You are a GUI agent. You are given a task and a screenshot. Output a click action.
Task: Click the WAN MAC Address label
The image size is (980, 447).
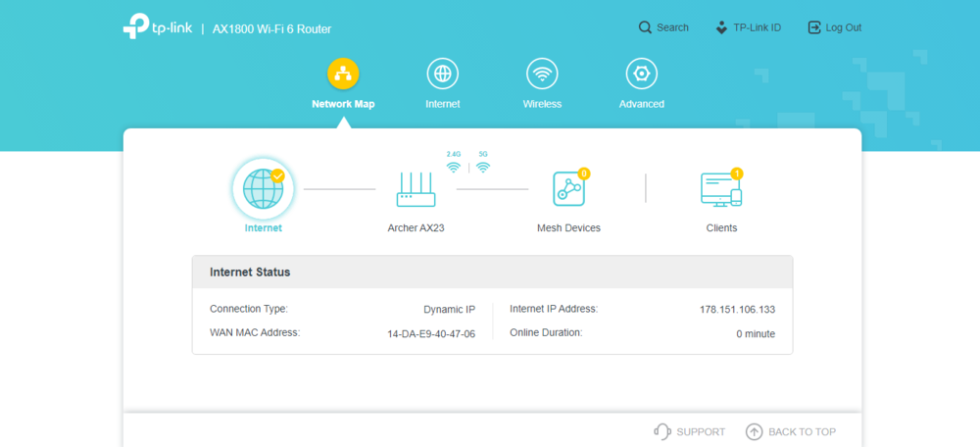pyautogui.click(x=255, y=332)
